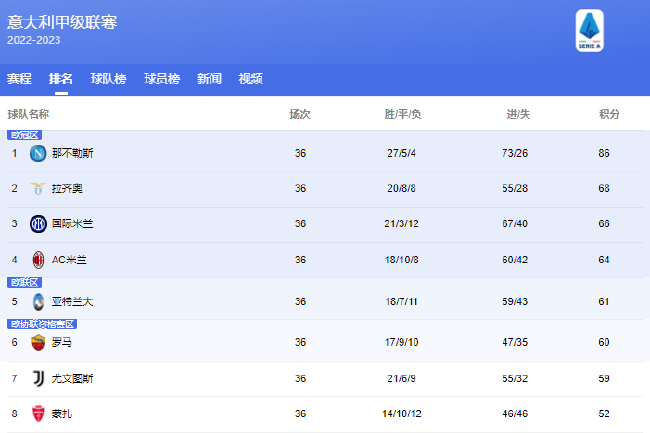
Task: Open the 球员榜 player stats tab
Action: point(161,79)
